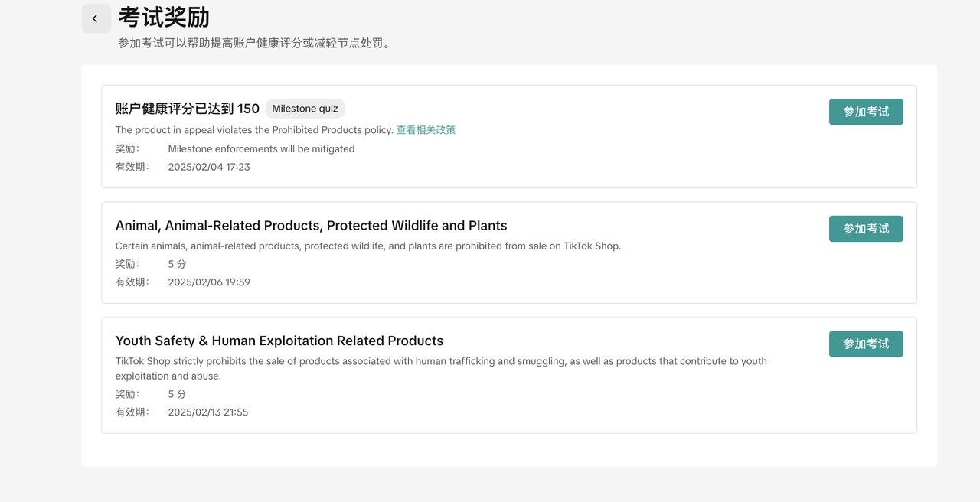Open the 查看相关政策 policy link
This screenshot has height=502, width=980.
coord(426,130)
